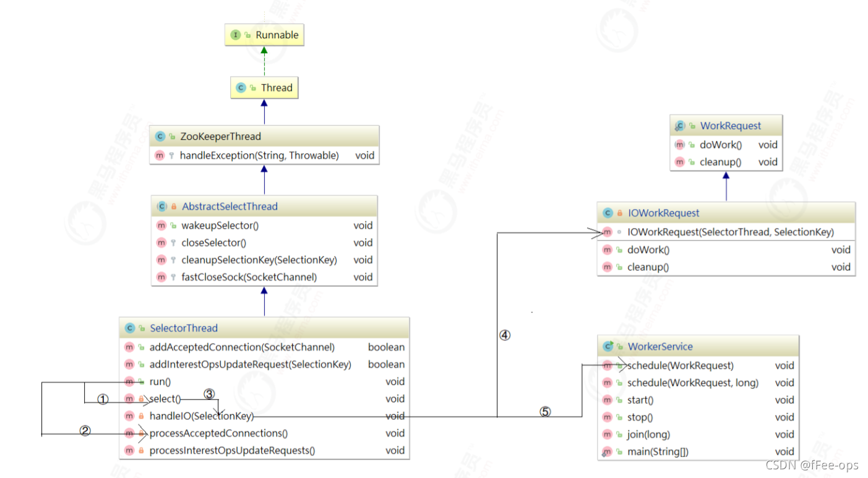Click the class icon beside Thread
The width and height of the screenshot is (868, 478).
pos(241,88)
